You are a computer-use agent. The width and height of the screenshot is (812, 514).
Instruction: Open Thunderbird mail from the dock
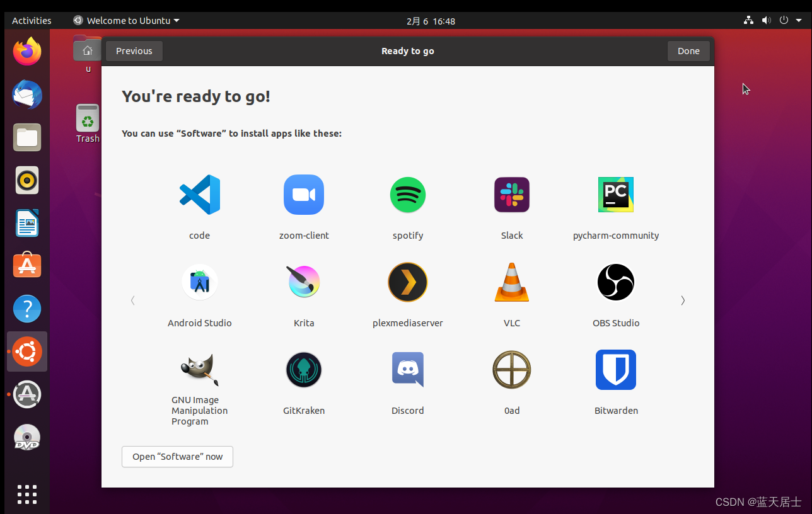pyautogui.click(x=27, y=94)
